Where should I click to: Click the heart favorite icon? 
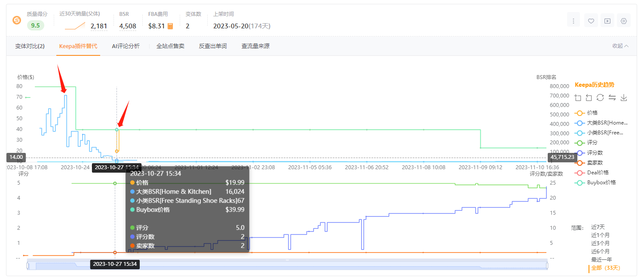[591, 20]
